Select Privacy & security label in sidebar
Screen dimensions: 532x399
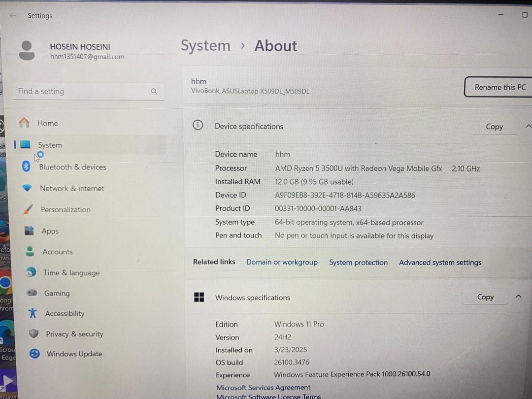pyautogui.click(x=75, y=334)
